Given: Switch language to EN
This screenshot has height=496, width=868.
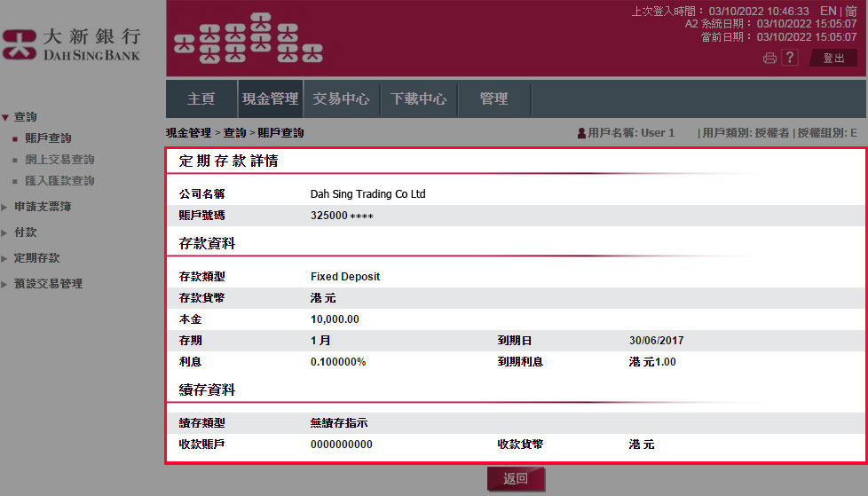Looking at the screenshot, I should pyautogui.click(x=828, y=11).
